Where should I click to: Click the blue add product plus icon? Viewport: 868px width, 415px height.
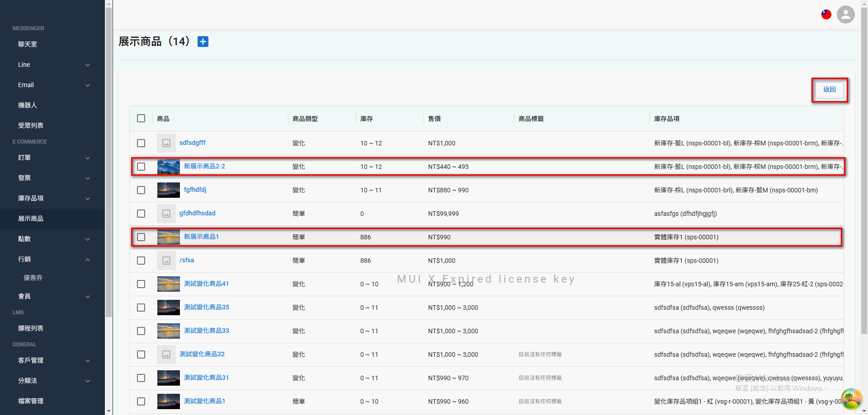tap(203, 42)
